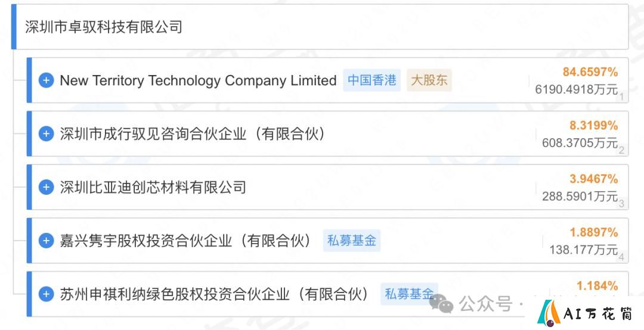
Task: Expand New Territory Technology Company Limited node
Action: coord(46,80)
